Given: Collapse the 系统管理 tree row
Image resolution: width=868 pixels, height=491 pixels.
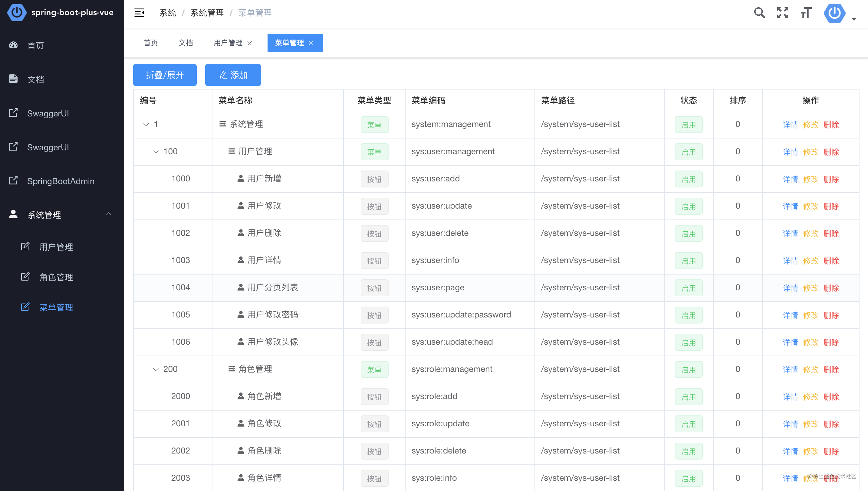Looking at the screenshot, I should coord(146,124).
